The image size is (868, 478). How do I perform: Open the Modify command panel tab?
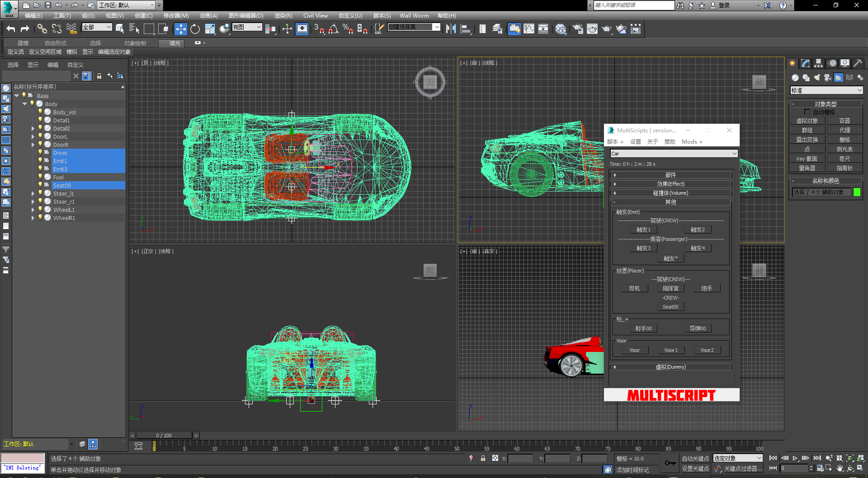805,63
